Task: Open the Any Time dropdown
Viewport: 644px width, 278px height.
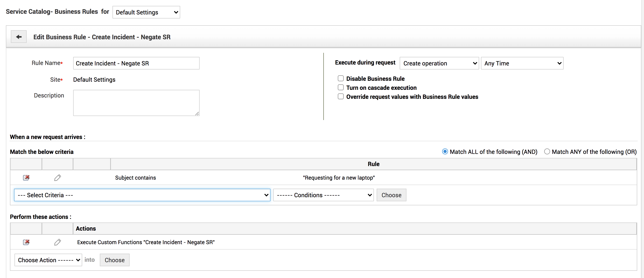Action: click(x=522, y=63)
